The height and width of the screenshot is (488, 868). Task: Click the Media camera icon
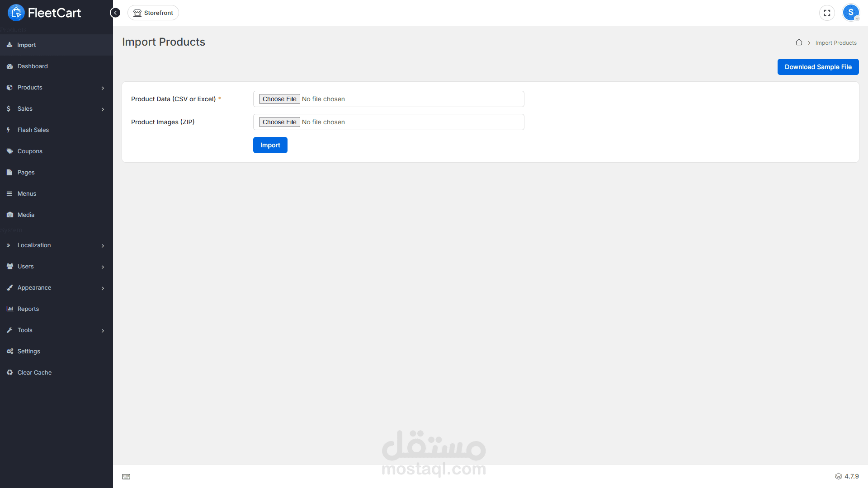pos(9,215)
